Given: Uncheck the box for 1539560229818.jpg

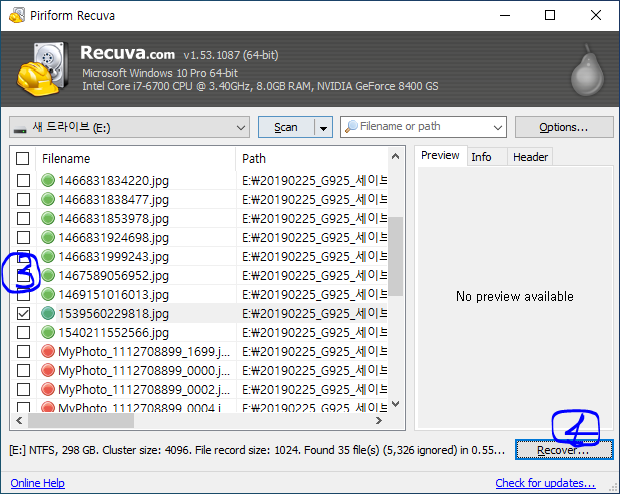Looking at the screenshot, I should [23, 313].
